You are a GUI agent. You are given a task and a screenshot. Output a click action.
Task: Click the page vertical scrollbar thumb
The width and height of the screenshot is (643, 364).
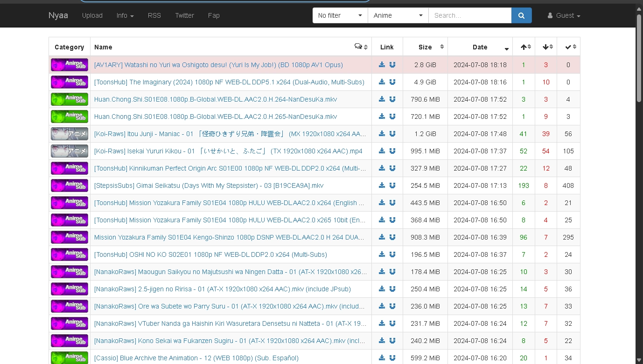coord(639,58)
